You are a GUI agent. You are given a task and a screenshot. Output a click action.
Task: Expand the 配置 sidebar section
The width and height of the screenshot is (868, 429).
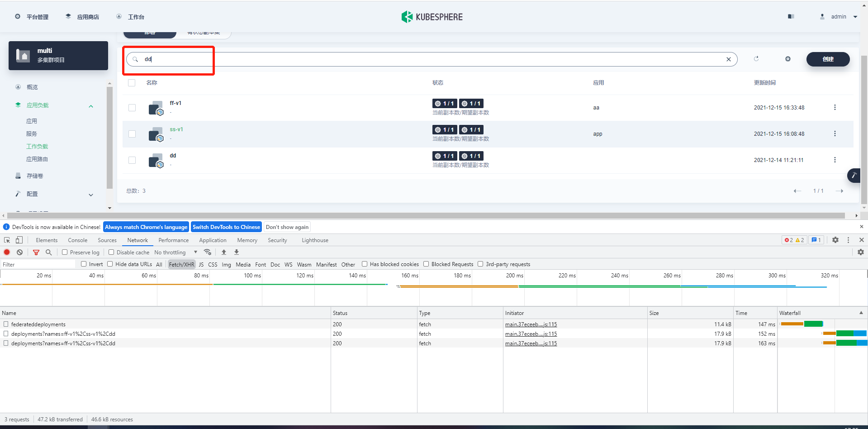91,195
